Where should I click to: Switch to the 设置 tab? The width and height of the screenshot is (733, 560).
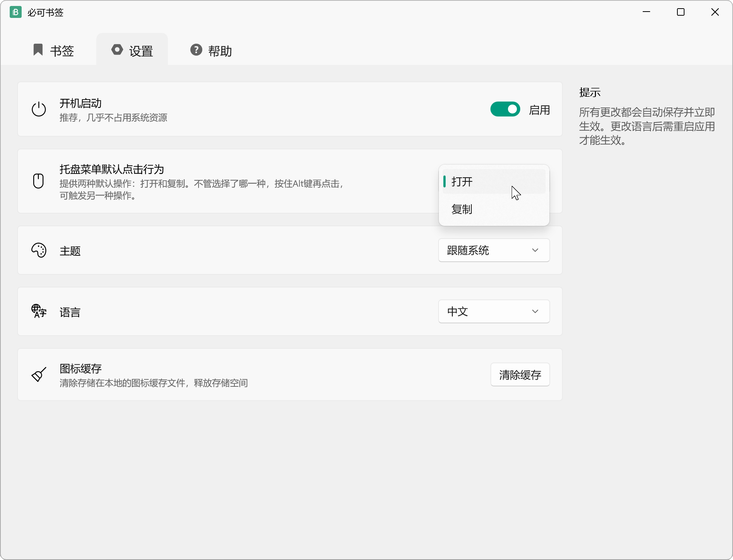(132, 50)
